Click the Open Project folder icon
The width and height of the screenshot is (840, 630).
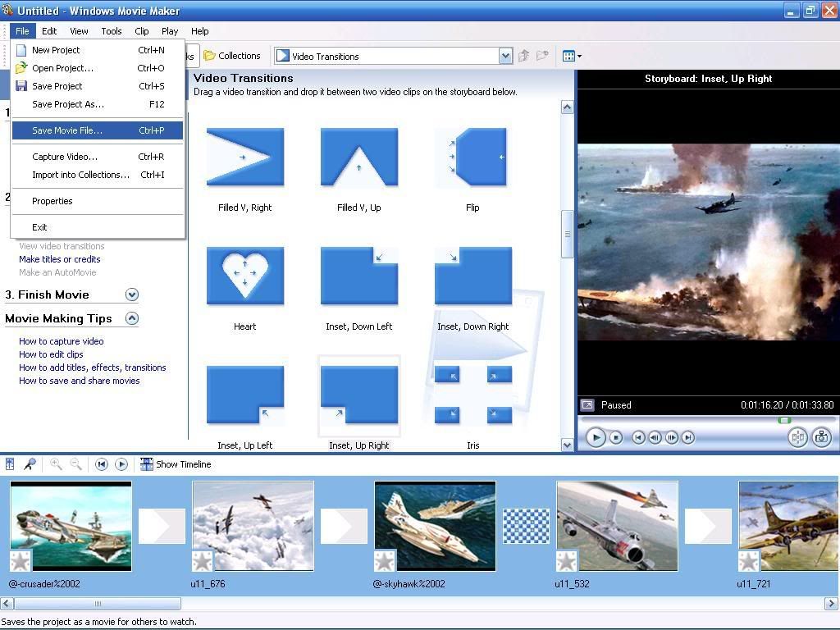coord(21,68)
